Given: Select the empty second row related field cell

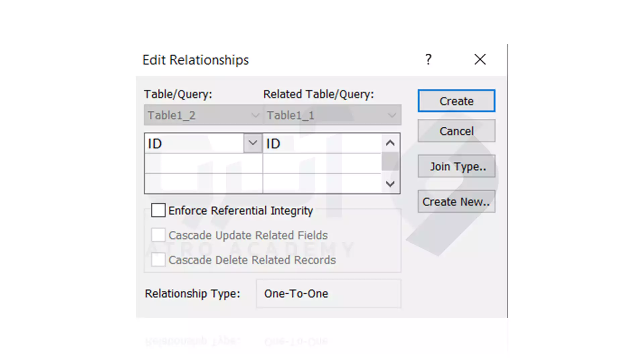Looking at the screenshot, I should pos(322,164).
